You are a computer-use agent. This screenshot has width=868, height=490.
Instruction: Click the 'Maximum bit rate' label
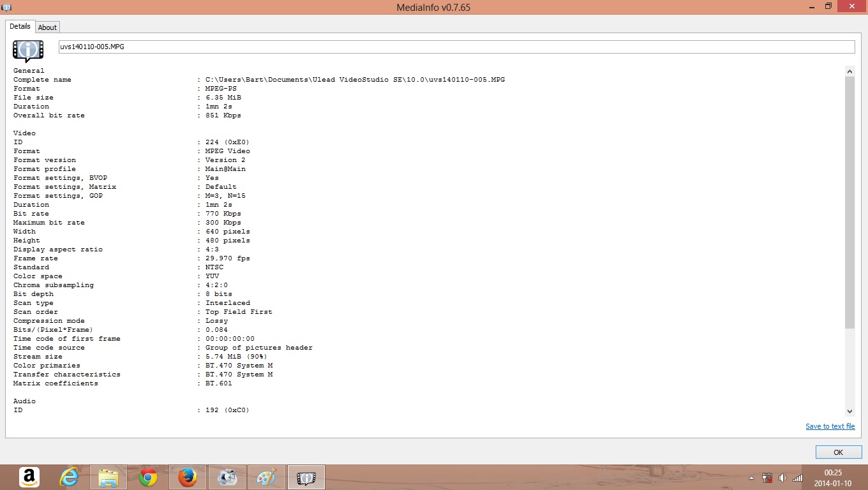click(49, 223)
